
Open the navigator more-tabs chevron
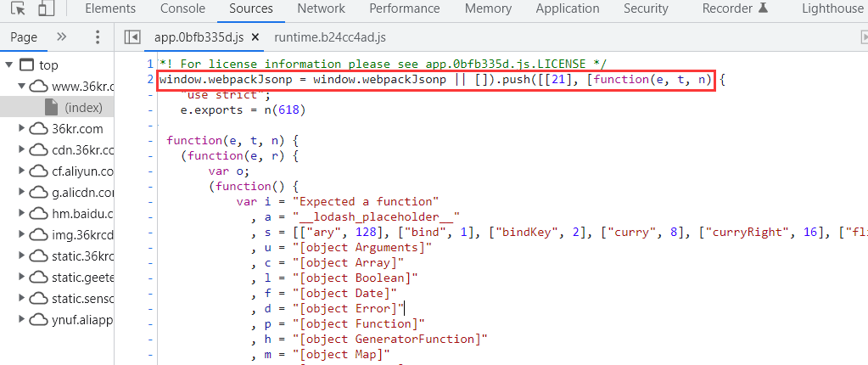pyautogui.click(x=61, y=37)
